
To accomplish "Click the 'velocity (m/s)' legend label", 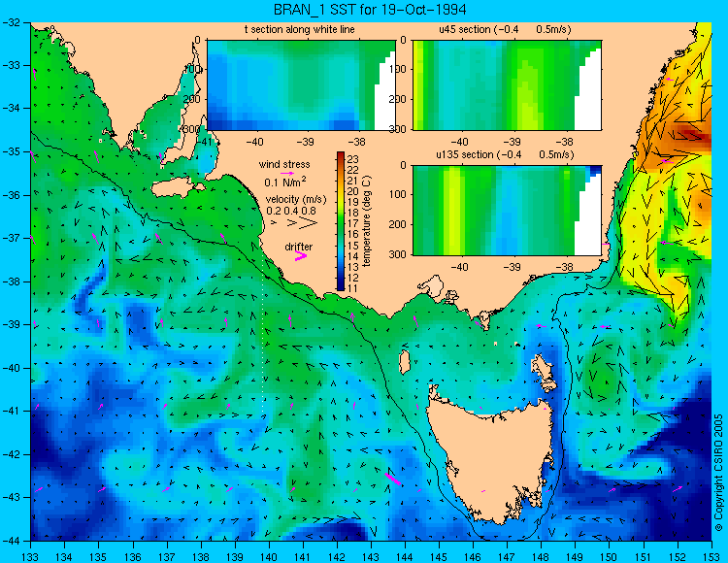I will [x=296, y=199].
